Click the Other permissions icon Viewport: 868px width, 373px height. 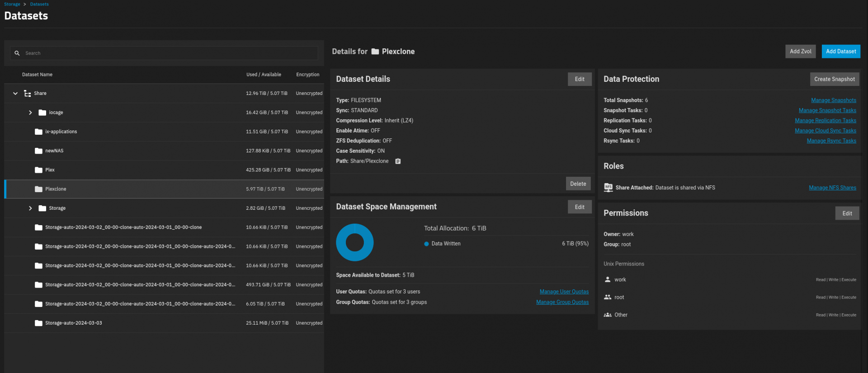(608, 315)
